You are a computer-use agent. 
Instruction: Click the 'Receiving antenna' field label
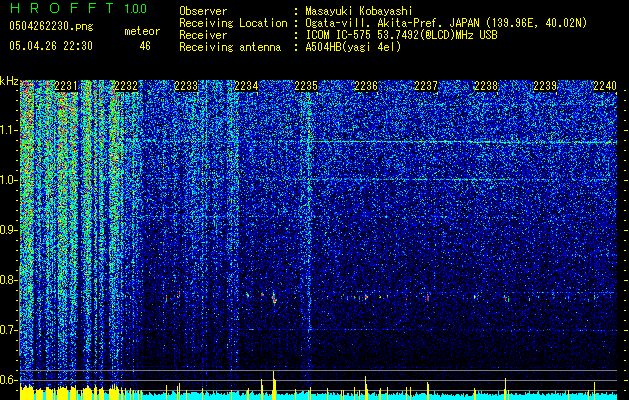pos(230,47)
